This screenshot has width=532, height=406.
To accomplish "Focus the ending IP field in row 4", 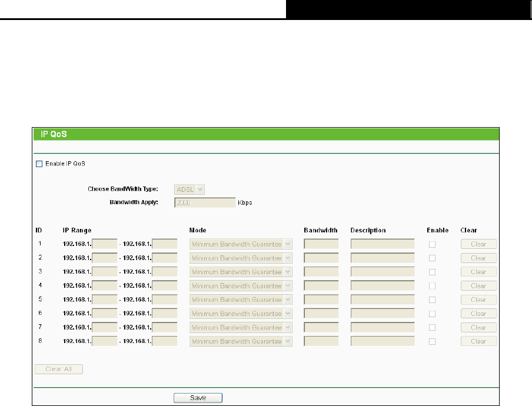I will 165,285.
